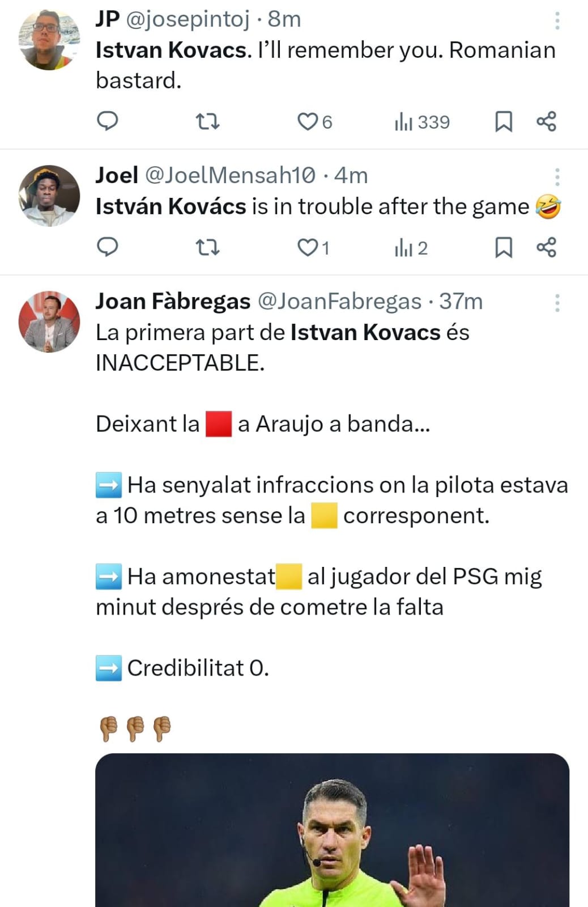Open Joel's profile avatar
588x907 pixels.
click(x=49, y=196)
